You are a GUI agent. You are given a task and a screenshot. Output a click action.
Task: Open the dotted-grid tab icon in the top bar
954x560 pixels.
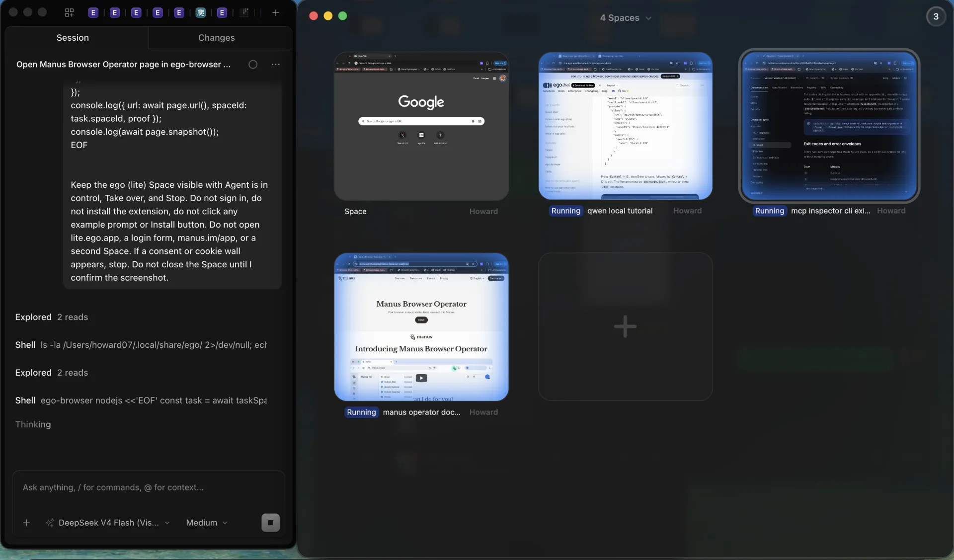tap(244, 13)
